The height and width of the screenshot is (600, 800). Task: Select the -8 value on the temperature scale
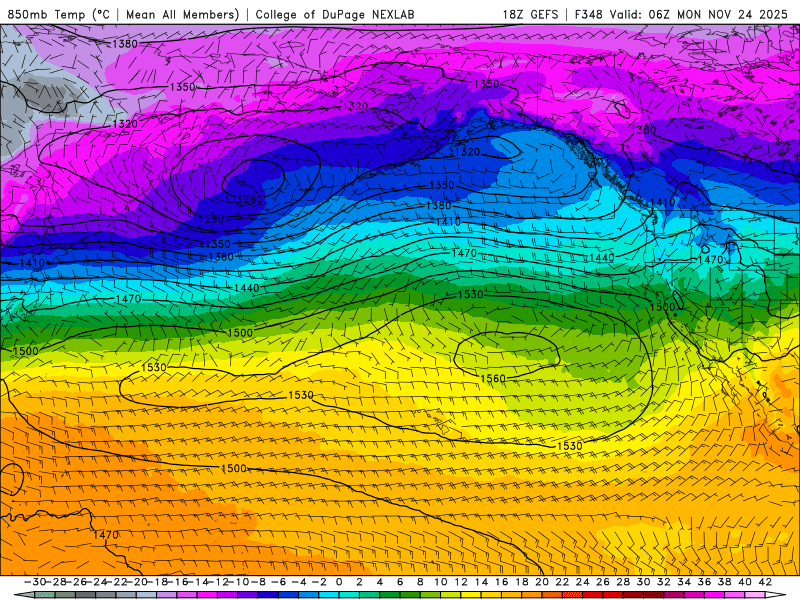click(x=259, y=582)
